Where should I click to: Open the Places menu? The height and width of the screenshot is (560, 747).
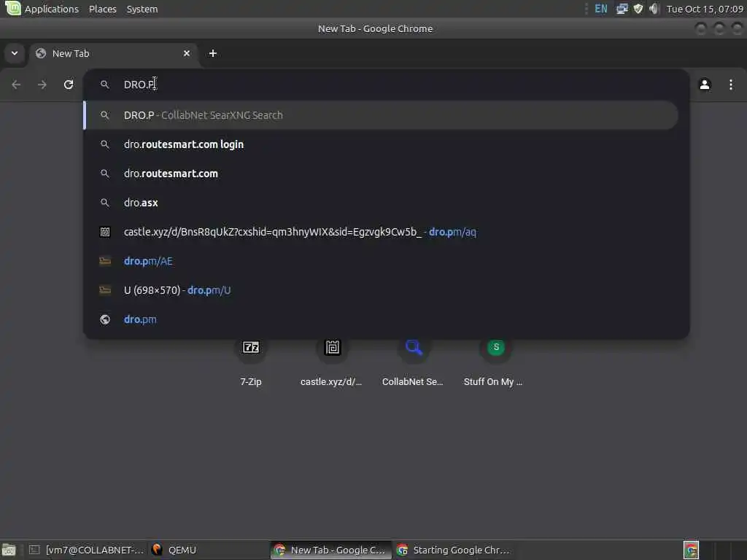102,9
